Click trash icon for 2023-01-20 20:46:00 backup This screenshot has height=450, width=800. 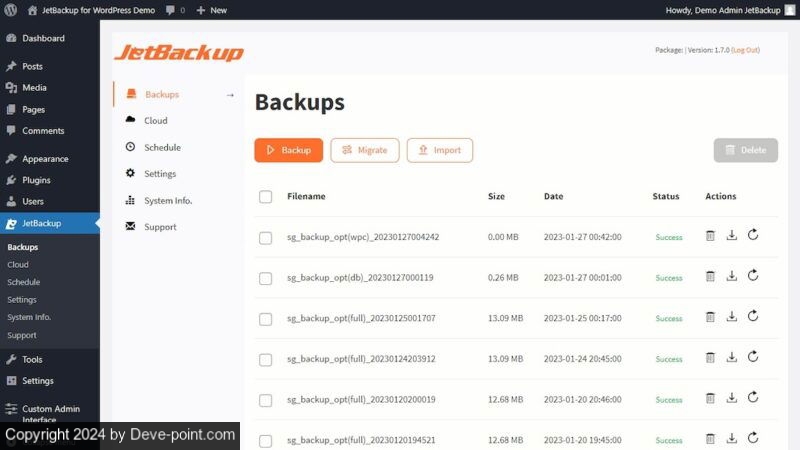[x=710, y=398]
